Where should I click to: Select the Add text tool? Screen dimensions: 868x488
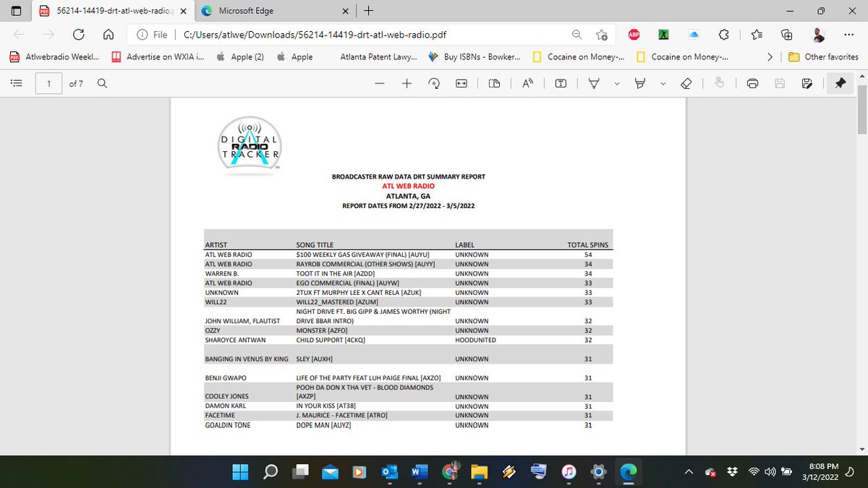coord(561,83)
